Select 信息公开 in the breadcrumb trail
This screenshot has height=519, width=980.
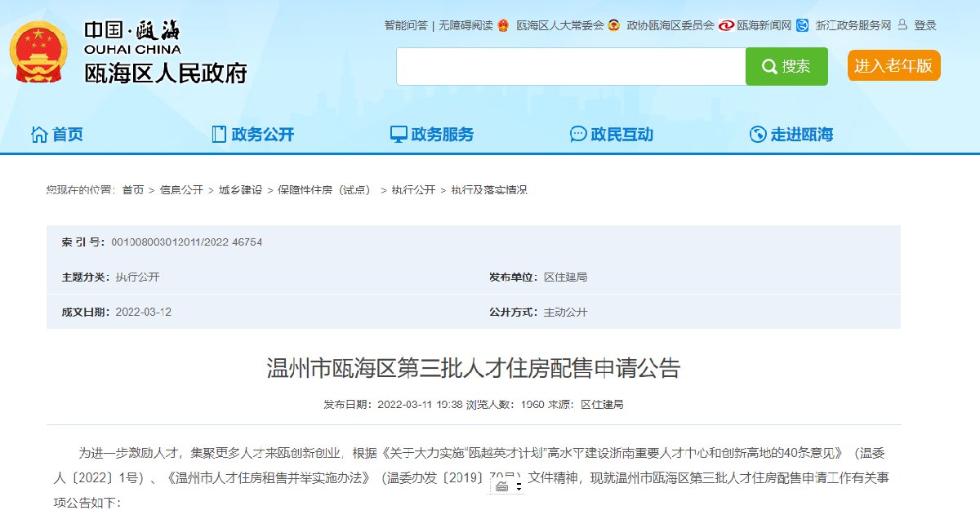(181, 190)
